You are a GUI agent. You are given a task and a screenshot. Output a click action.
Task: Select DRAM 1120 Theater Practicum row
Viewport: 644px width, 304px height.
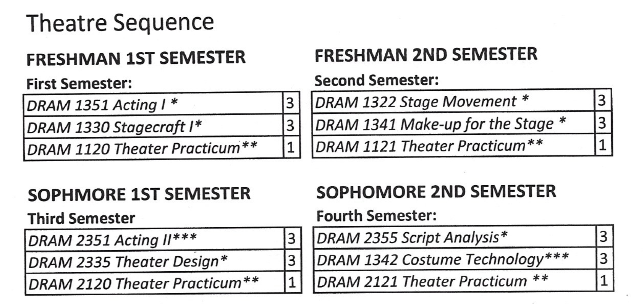(162, 148)
